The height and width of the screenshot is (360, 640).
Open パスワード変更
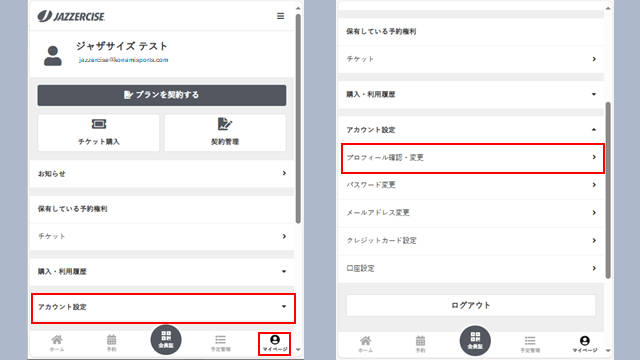[471, 185]
